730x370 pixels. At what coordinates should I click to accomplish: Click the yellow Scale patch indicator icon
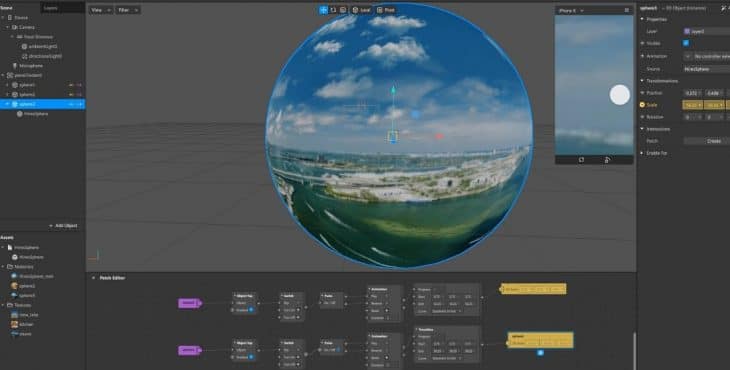coord(642,105)
